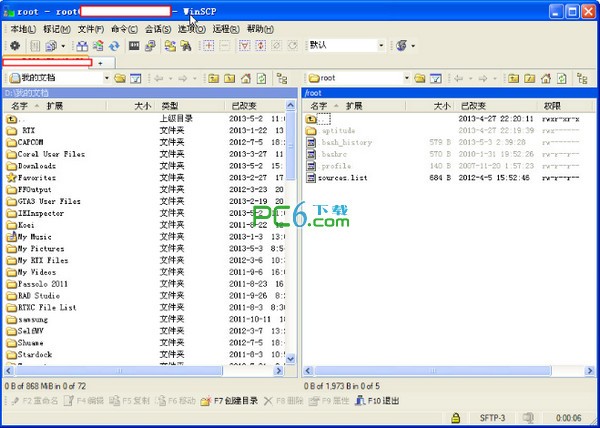This screenshot has height=428, width=600.
Task: Go to home directory in remote panel
Action: [546, 78]
